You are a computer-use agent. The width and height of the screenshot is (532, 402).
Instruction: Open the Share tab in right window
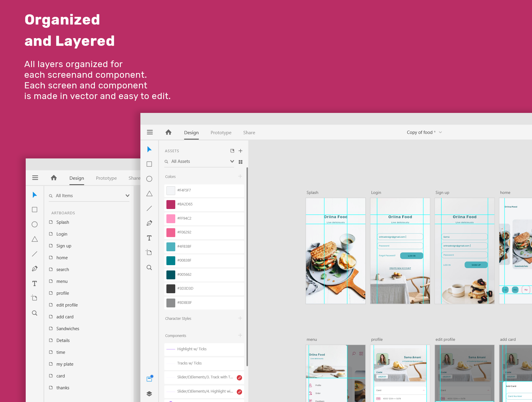click(x=249, y=133)
